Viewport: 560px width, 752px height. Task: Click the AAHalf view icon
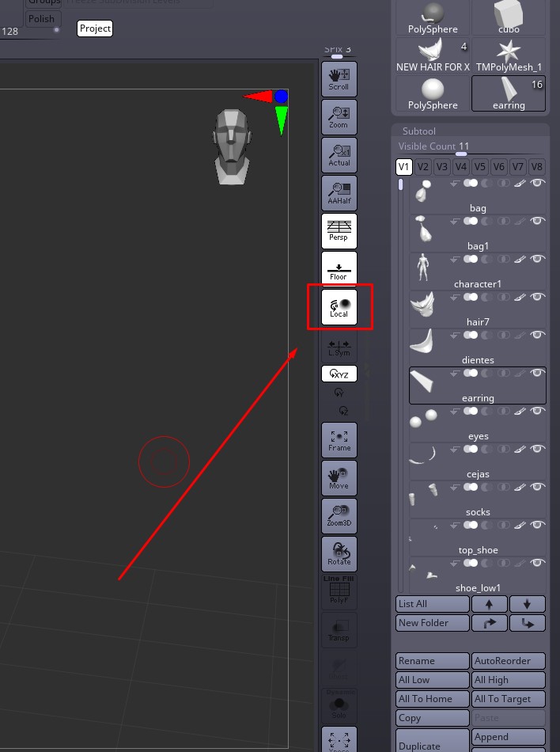339,193
